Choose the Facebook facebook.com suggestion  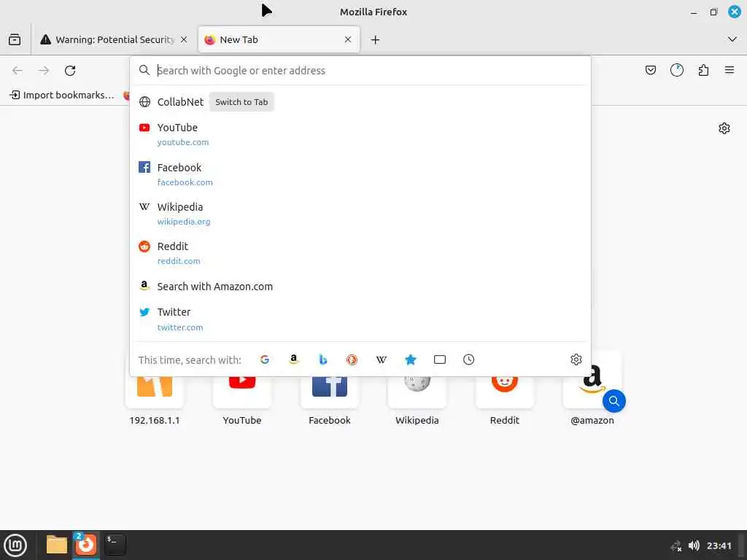[360, 174]
